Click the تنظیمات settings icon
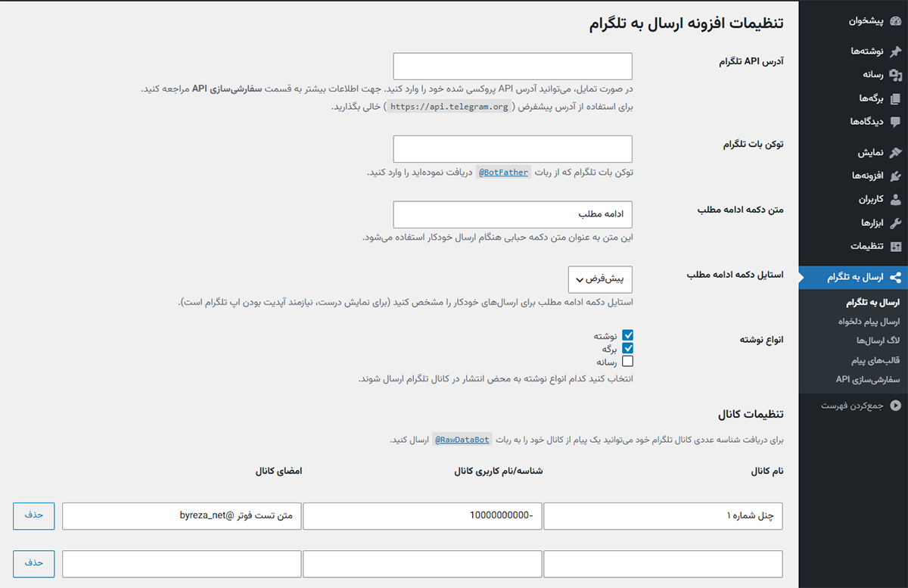This screenshot has height=588, width=908. [x=895, y=247]
